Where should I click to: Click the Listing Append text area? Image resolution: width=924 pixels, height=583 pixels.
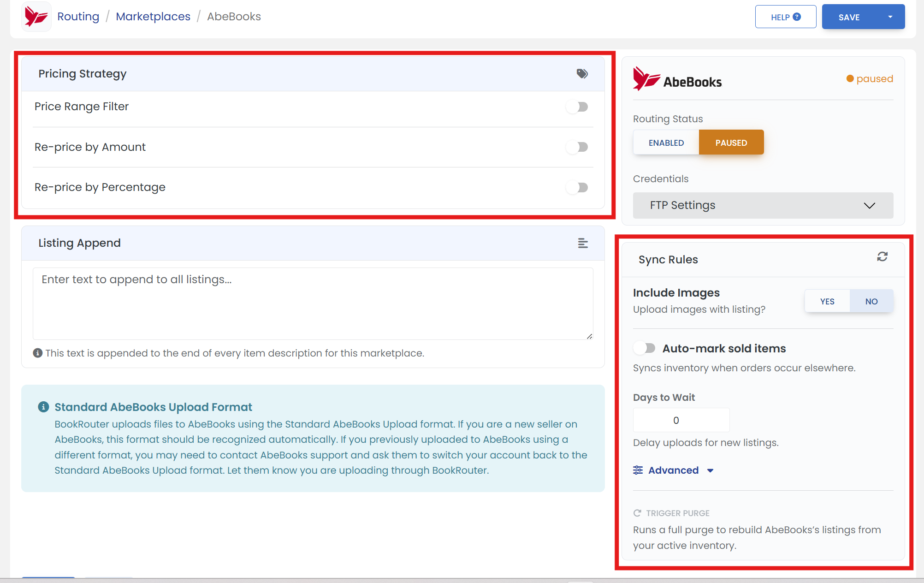point(313,303)
